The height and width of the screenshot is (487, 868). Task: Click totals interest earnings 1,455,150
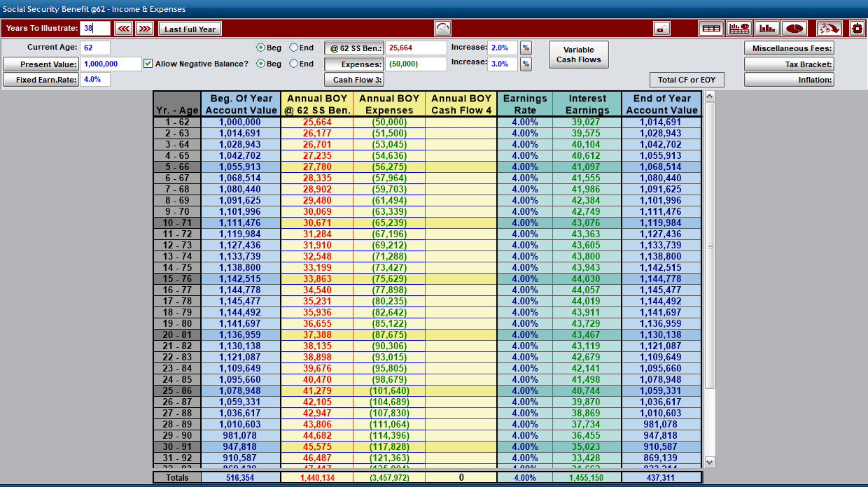[587, 477]
